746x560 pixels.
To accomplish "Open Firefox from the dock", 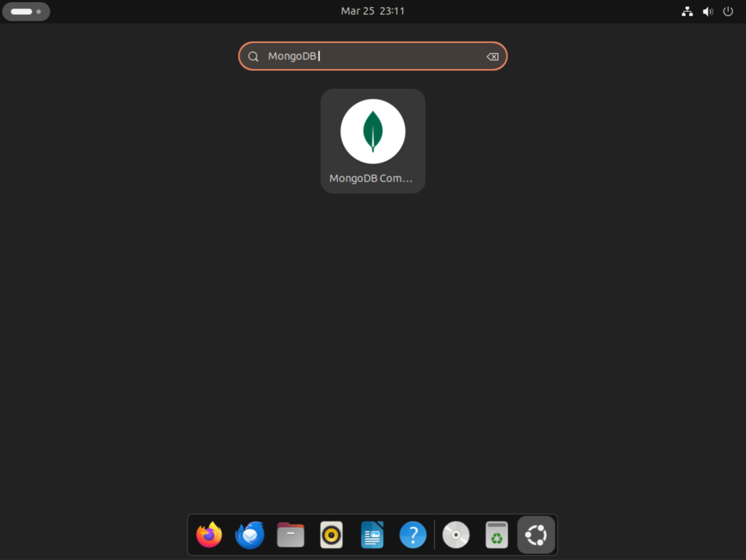I will click(x=209, y=534).
